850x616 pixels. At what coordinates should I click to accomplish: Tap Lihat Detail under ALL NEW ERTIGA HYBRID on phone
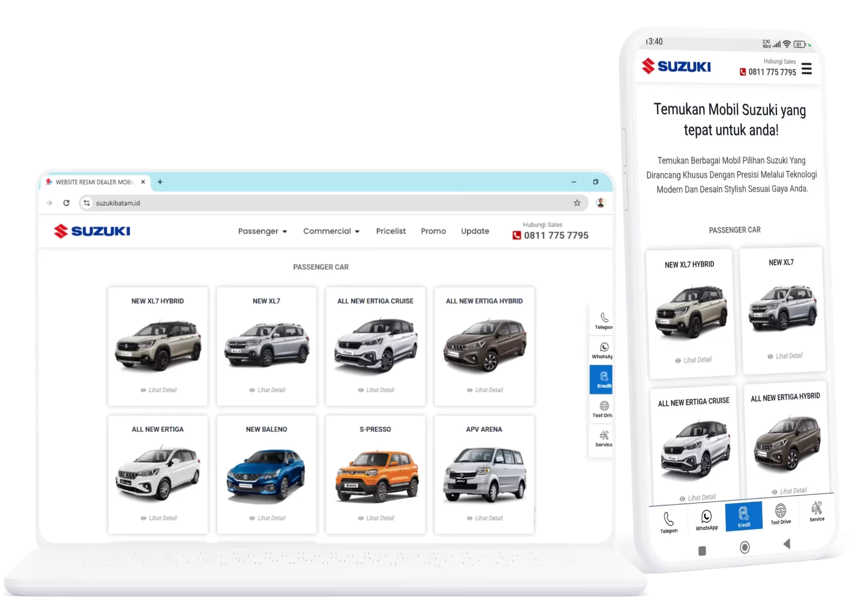pyautogui.click(x=789, y=491)
